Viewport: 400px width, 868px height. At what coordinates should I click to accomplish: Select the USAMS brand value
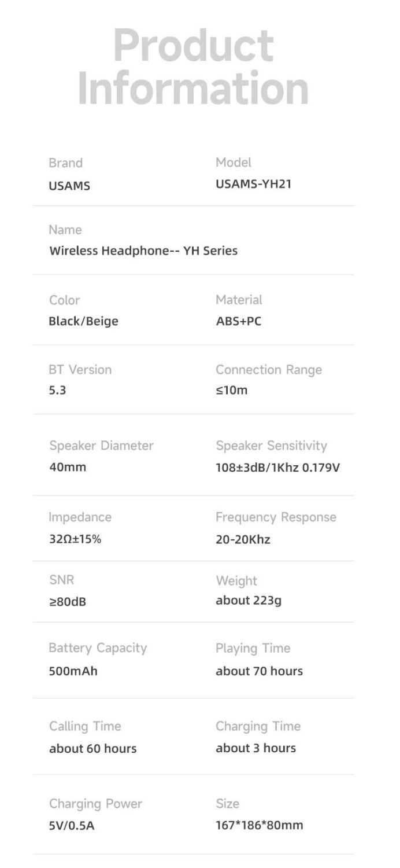coord(69,186)
